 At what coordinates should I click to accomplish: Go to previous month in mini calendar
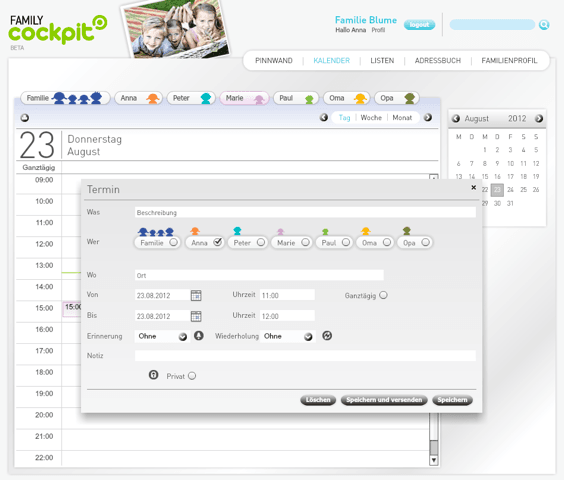point(456,118)
